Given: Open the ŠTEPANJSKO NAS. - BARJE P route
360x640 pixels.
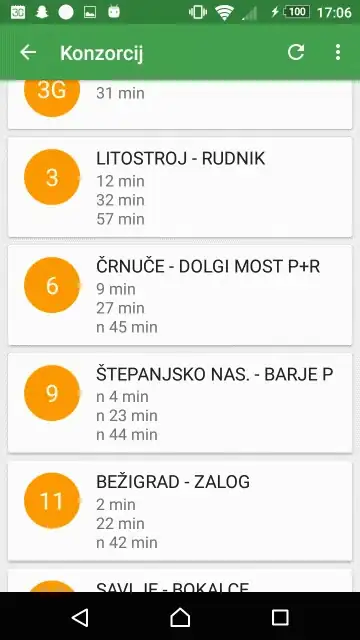Looking at the screenshot, I should coord(180,403).
